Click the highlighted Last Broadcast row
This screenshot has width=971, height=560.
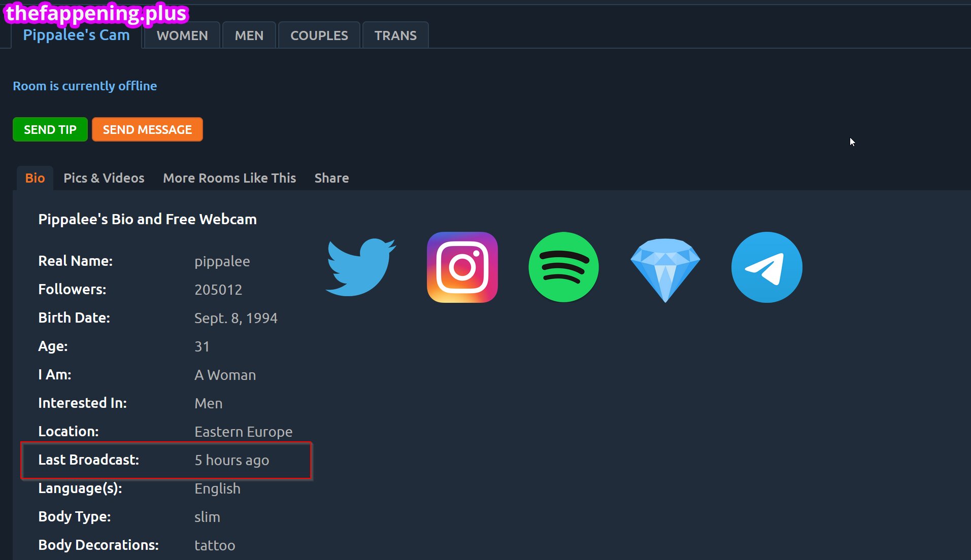pyautogui.click(x=166, y=460)
